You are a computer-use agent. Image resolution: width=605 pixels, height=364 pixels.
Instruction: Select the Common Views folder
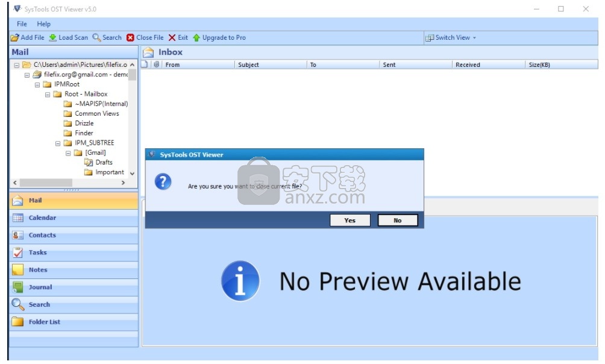tap(97, 113)
